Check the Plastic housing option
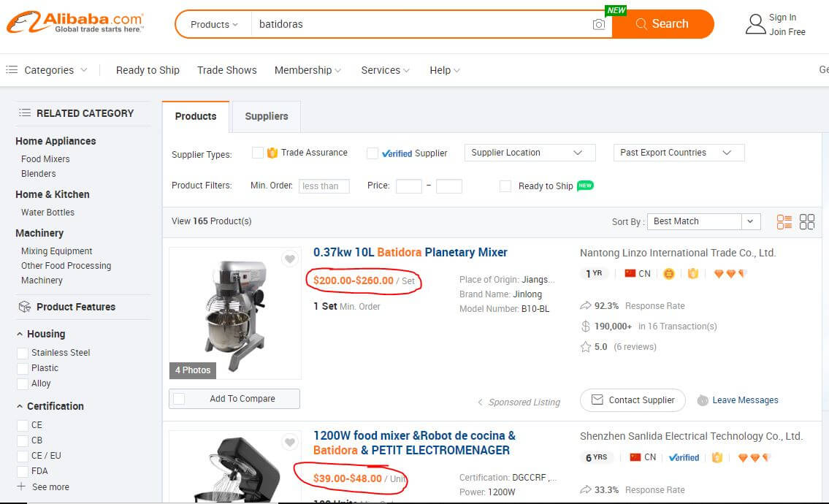 22,369
